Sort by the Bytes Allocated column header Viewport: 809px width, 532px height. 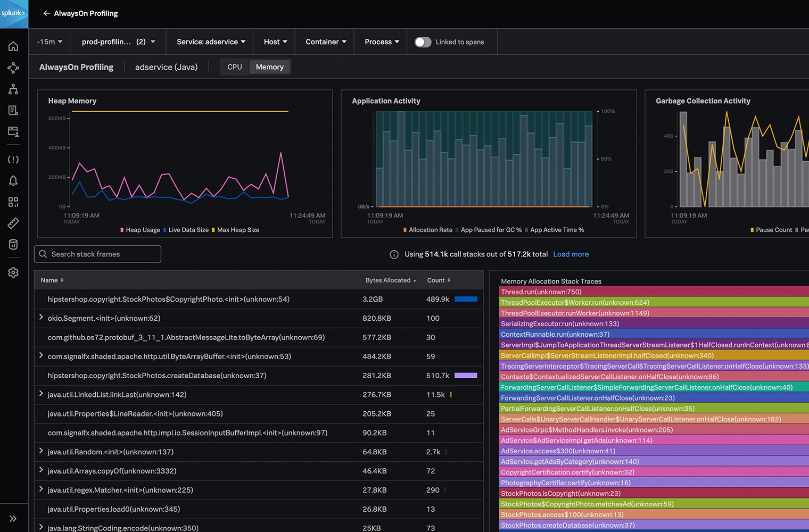click(x=391, y=280)
